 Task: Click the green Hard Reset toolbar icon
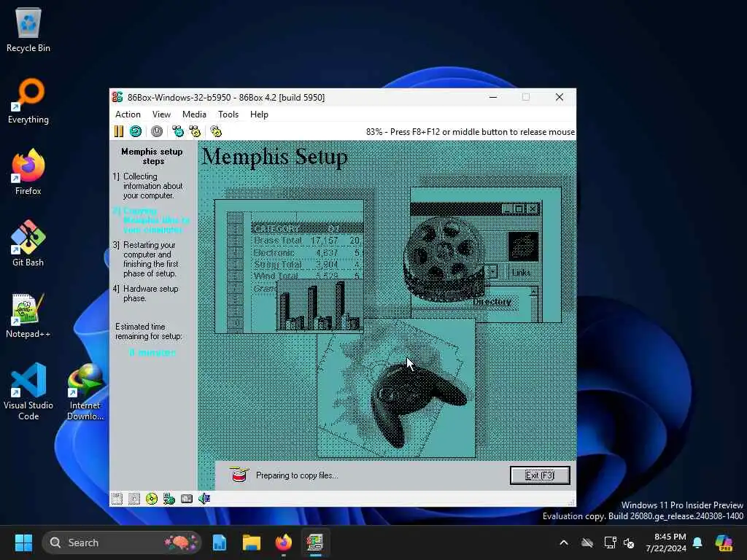(136, 131)
